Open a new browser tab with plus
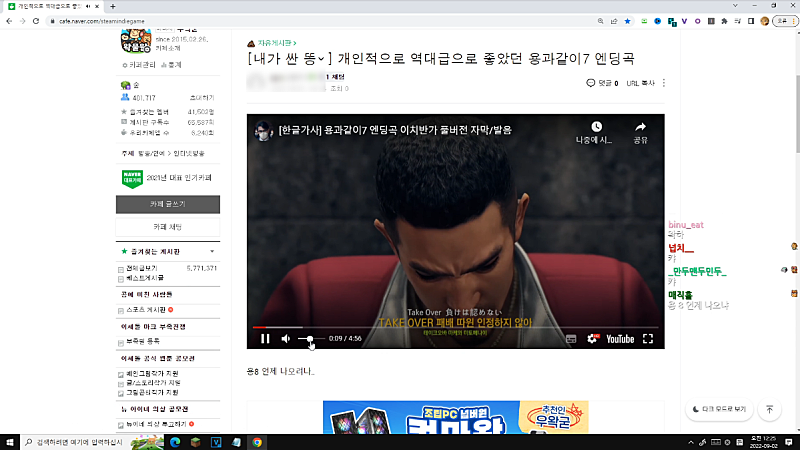Viewport: 800px width, 450px height. (113, 6)
